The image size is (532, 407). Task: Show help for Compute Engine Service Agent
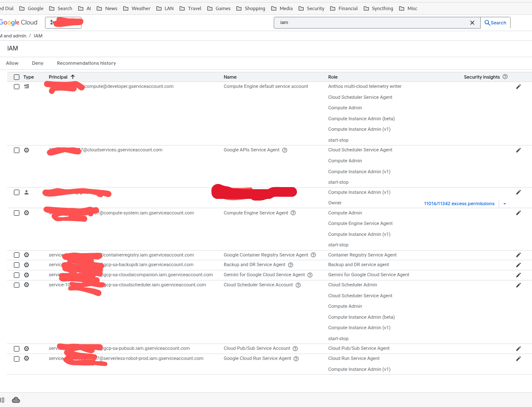pyautogui.click(x=293, y=213)
